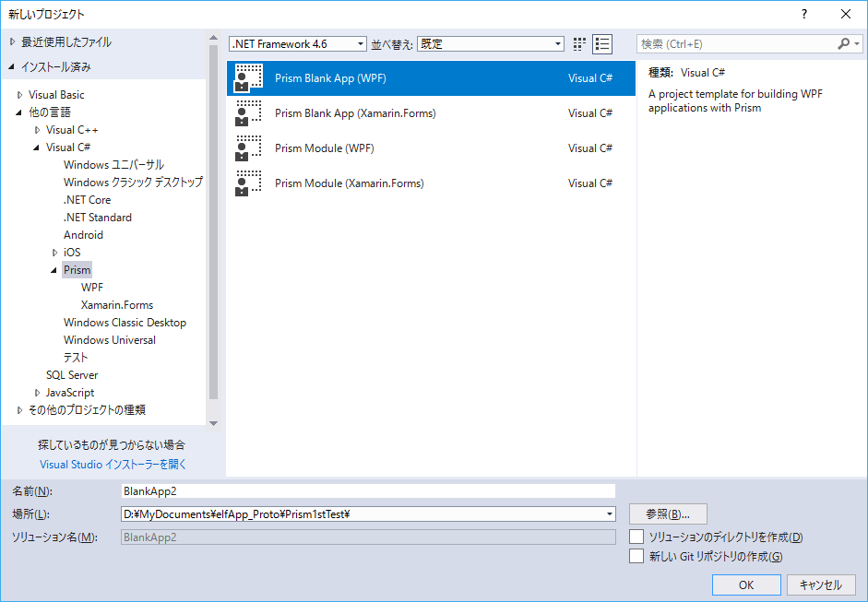This screenshot has height=602, width=868.
Task: Expand the Visual Basic node
Action: 20,95
